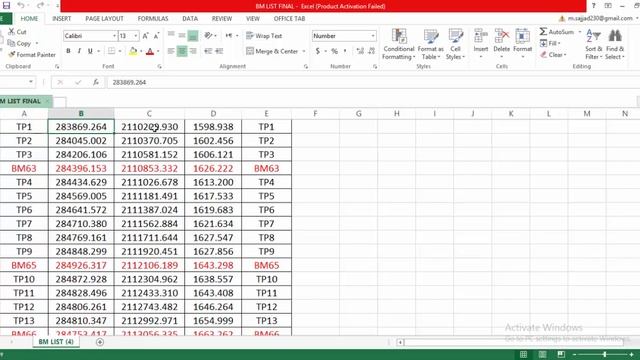Click decrease decimal icon

[371, 51]
